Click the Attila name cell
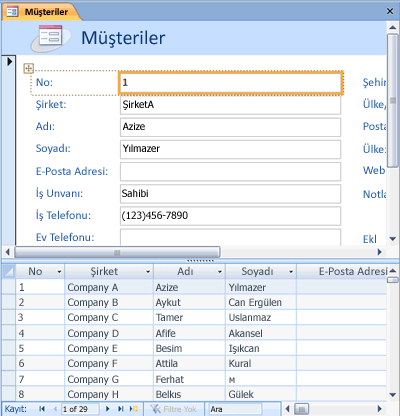The width and height of the screenshot is (400, 416). coord(189,363)
